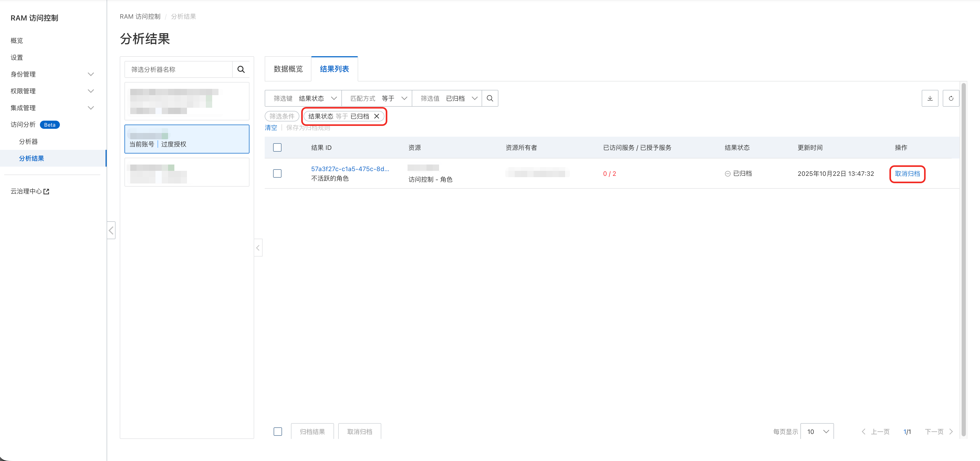
Task: Click the 取消归档 link in row
Action: [x=907, y=173]
